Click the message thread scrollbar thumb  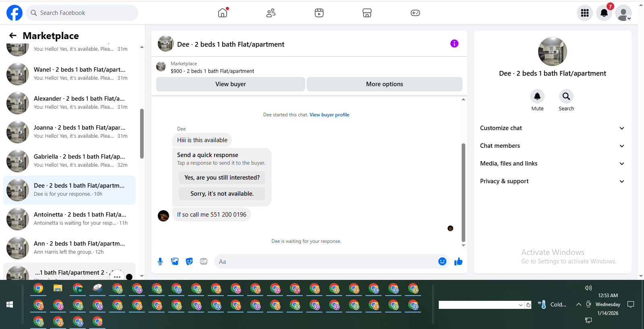[463, 192]
